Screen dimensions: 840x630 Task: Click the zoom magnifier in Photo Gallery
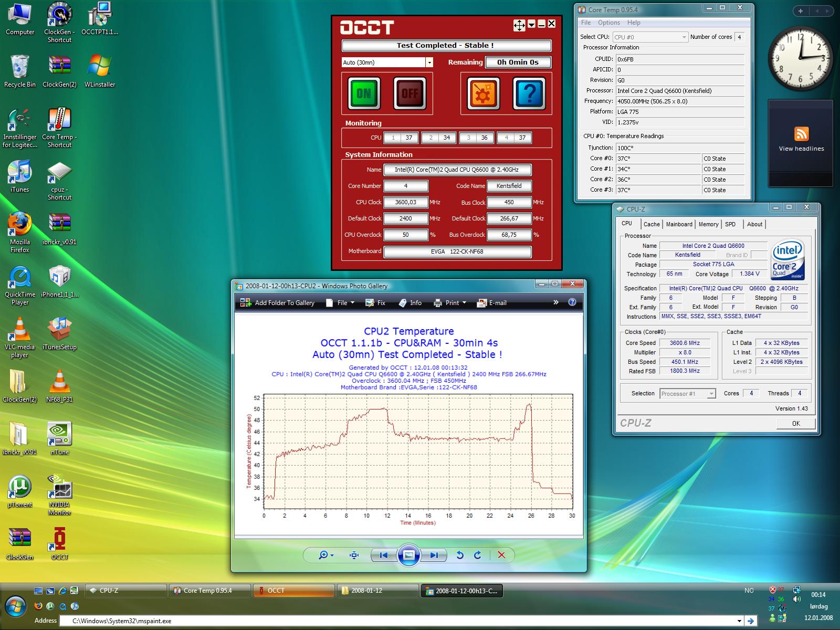[325, 555]
